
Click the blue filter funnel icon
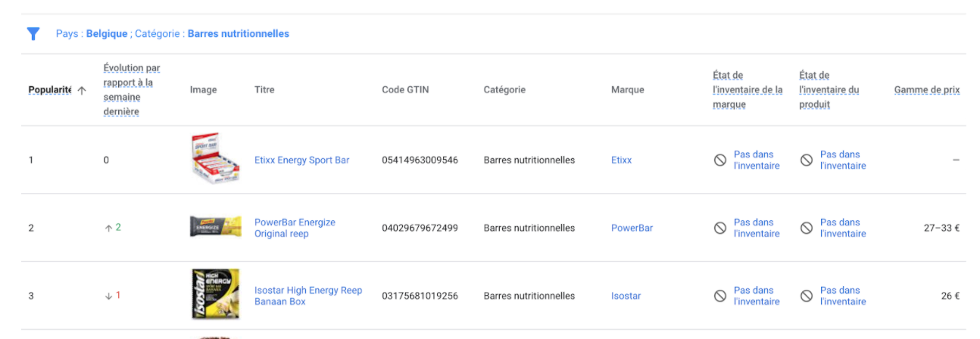[33, 34]
